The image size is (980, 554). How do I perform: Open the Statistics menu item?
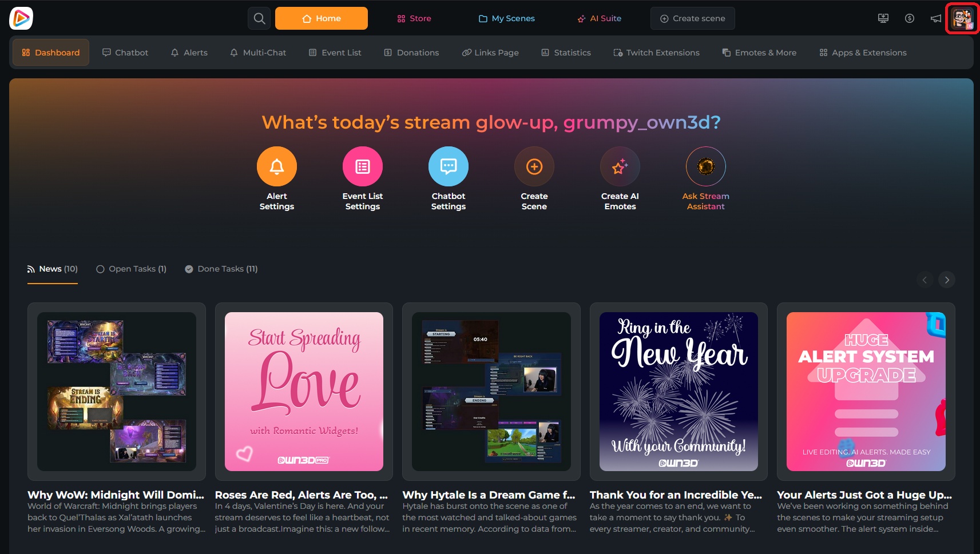tap(566, 53)
